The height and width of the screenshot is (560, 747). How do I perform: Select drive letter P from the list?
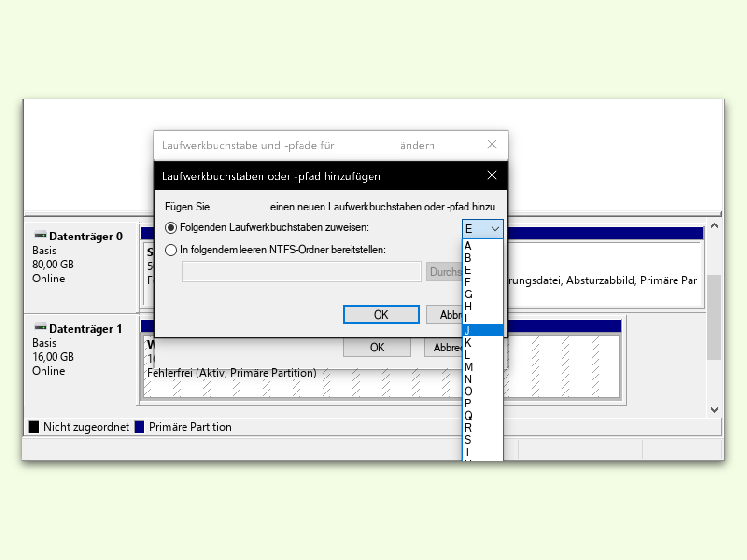click(483, 404)
